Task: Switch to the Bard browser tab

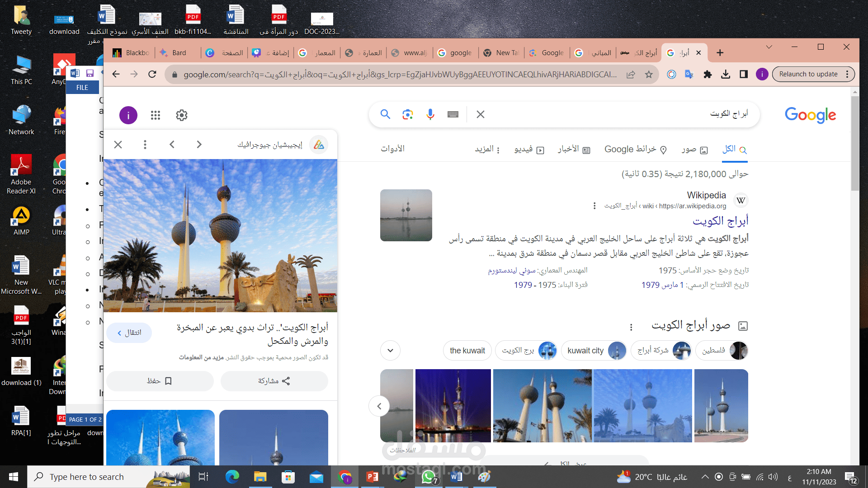Action: (x=178, y=53)
